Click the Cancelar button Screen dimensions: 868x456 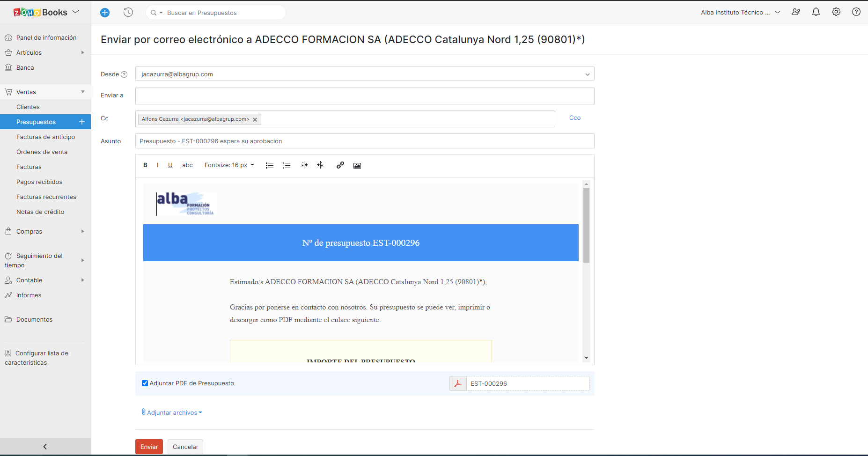click(185, 447)
